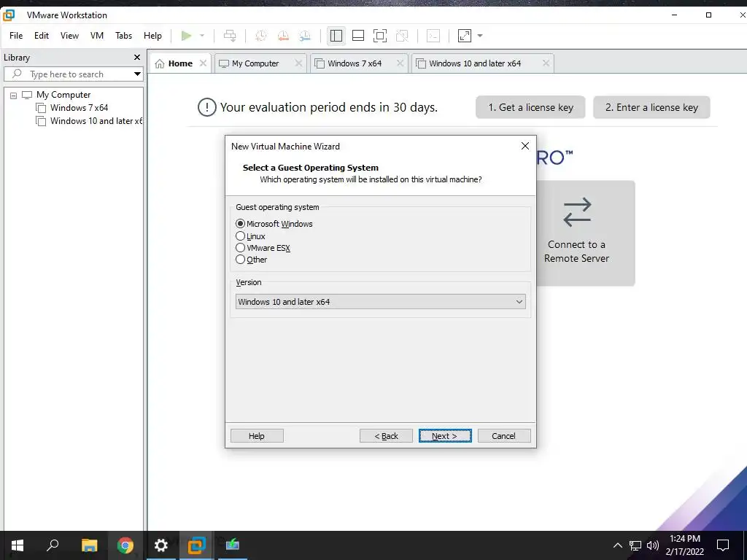
Task: Click the Take Snapshot clock icon
Action: (x=260, y=36)
